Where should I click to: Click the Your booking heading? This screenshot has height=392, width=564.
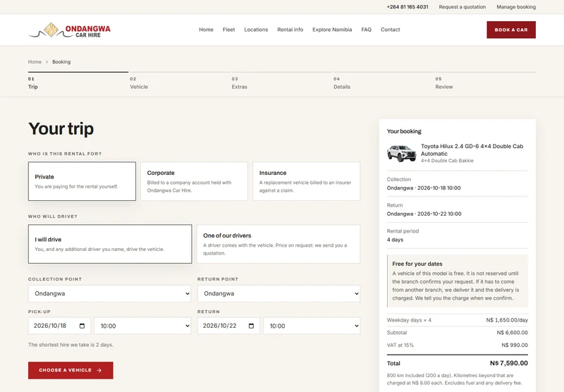tap(404, 131)
